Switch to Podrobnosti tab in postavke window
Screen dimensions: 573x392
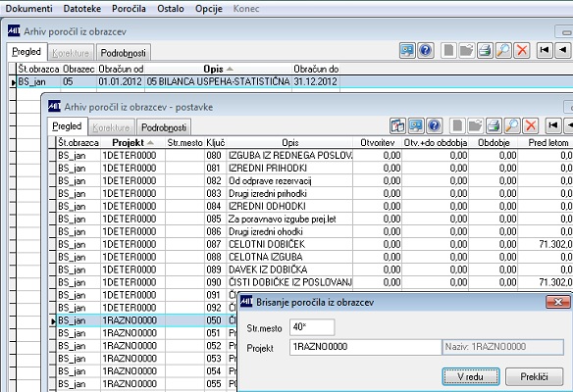click(x=164, y=127)
